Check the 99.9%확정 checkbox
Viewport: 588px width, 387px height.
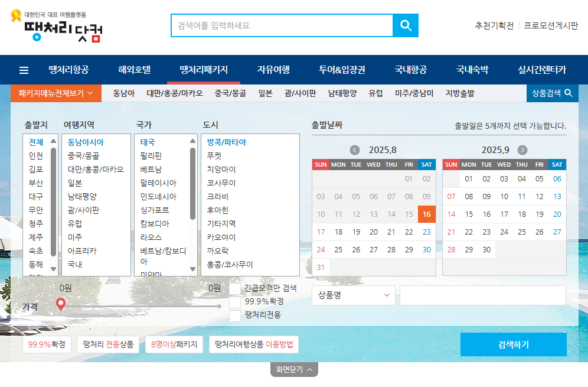pyautogui.click(x=235, y=302)
